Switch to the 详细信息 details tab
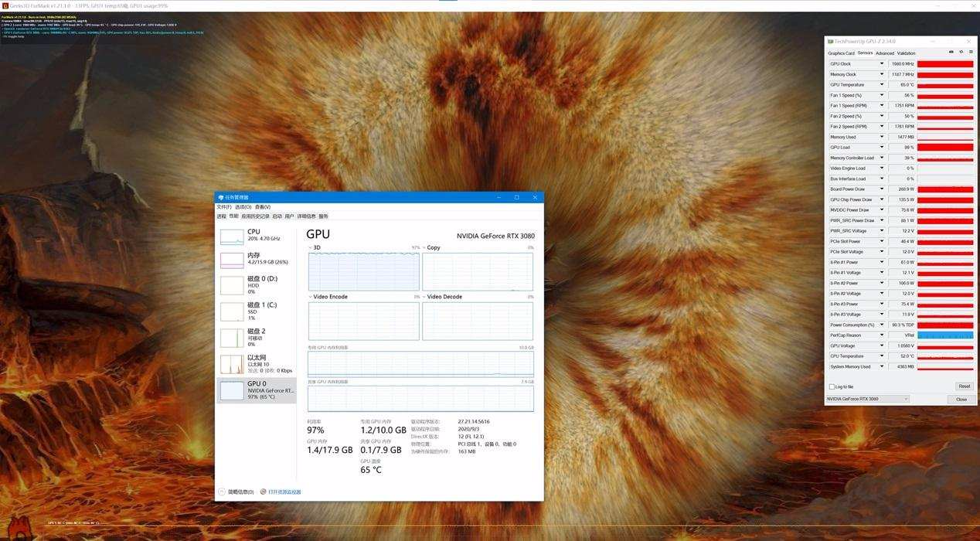 pos(306,216)
